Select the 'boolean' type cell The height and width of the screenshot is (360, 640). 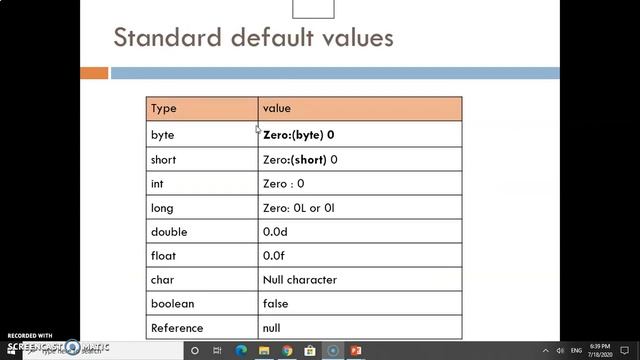point(202,303)
